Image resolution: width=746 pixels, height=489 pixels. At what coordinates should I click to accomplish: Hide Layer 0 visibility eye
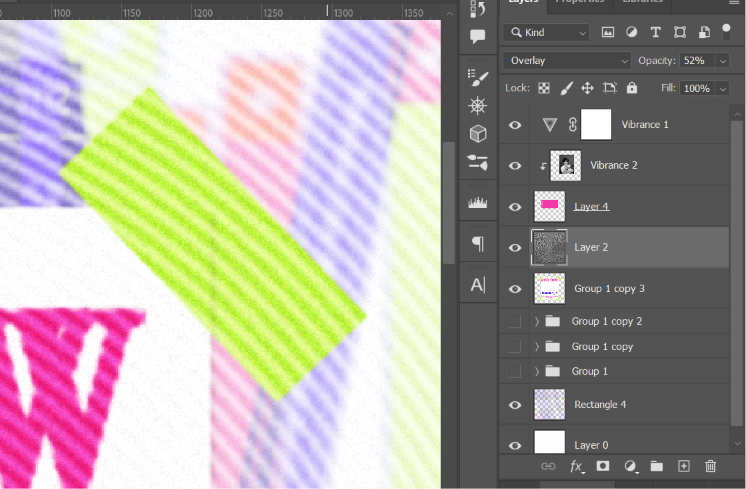(515, 446)
